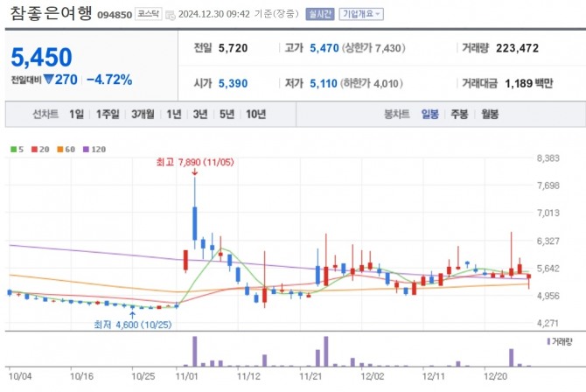Switch to the 일봉 daily candle chart
The image size is (586, 392).
point(429,114)
